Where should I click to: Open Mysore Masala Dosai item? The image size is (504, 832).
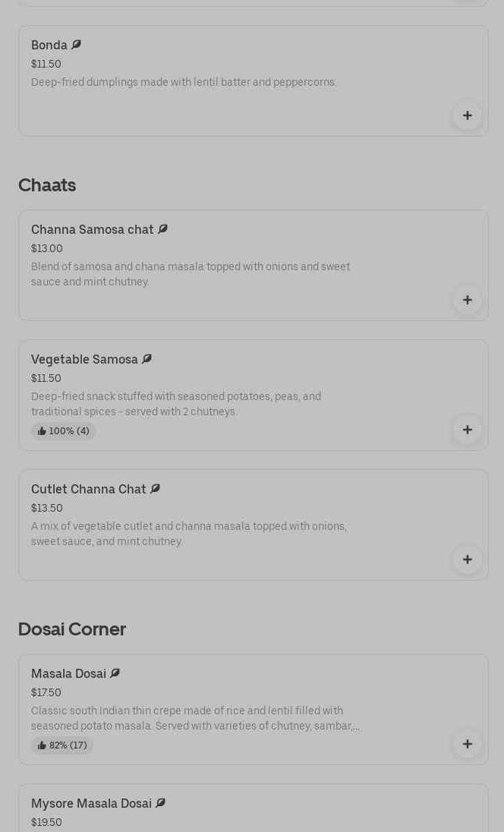pos(91,804)
